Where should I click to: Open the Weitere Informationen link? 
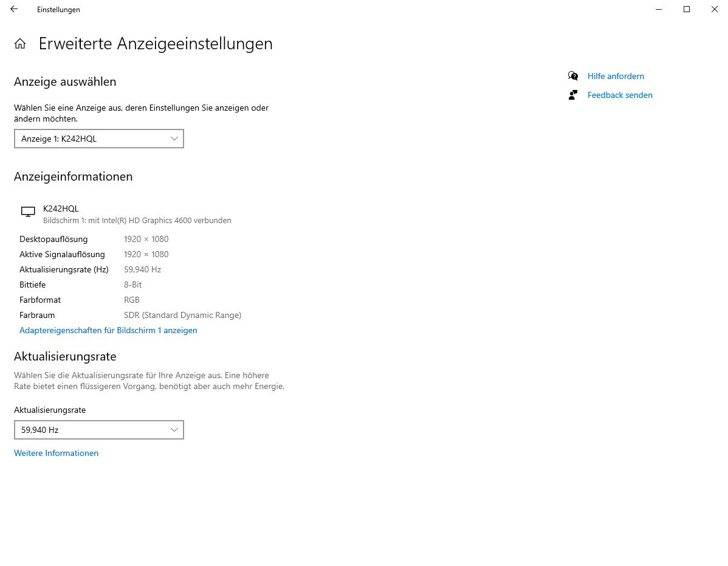(x=56, y=453)
